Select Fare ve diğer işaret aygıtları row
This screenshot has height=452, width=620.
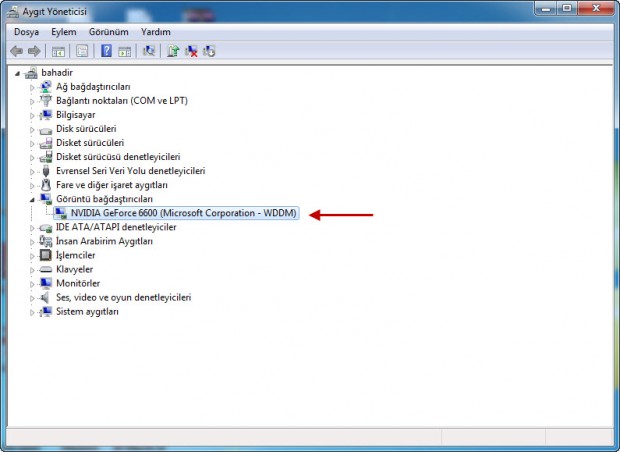click(x=112, y=185)
